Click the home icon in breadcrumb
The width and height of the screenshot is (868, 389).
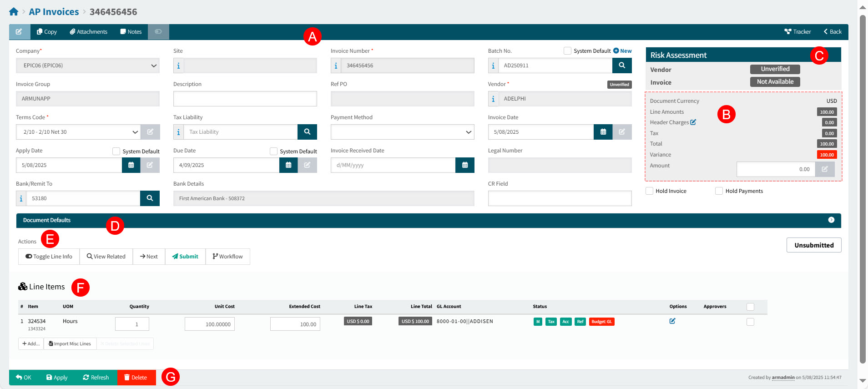click(x=14, y=12)
